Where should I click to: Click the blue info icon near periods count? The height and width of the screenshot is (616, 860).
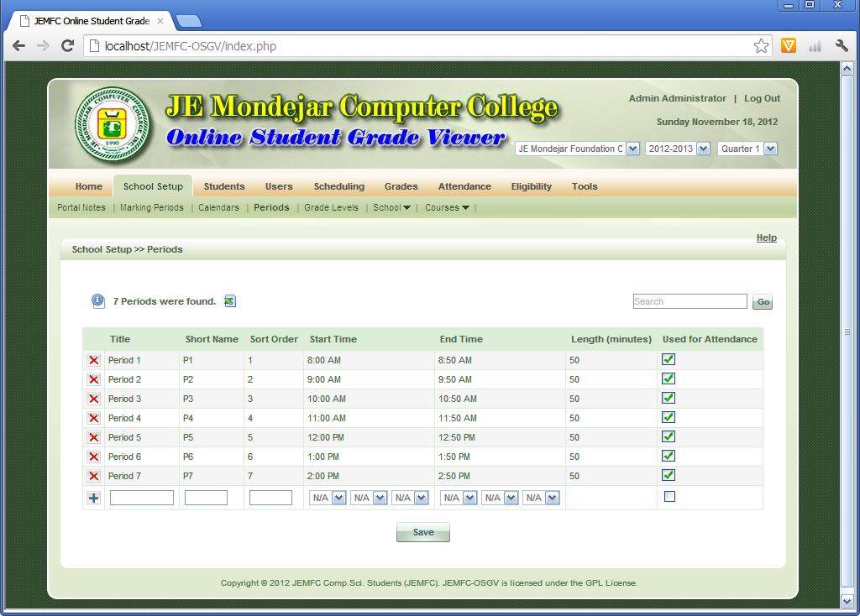[97, 301]
